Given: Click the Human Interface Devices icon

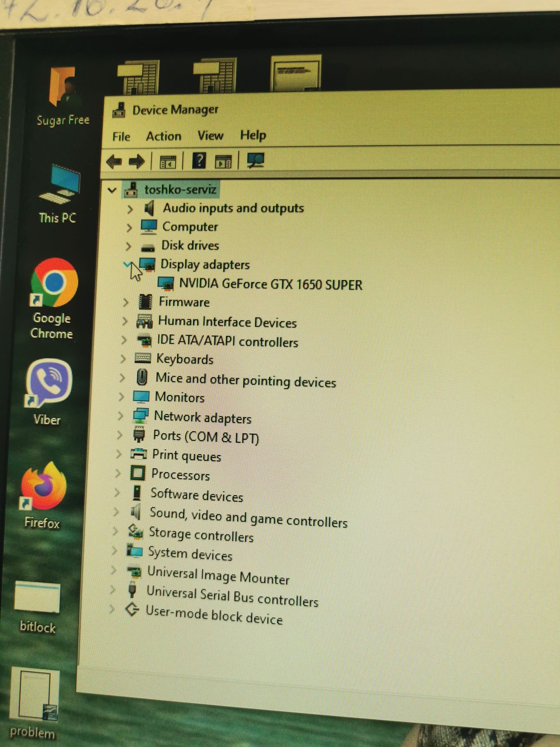Looking at the screenshot, I should click(144, 321).
